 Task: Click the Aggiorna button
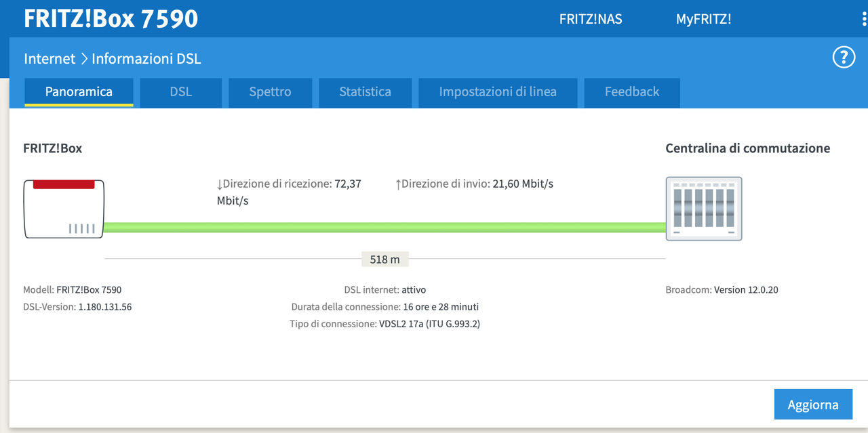click(x=813, y=405)
